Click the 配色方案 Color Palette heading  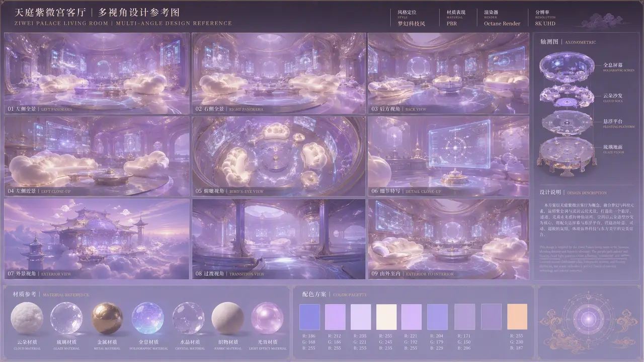click(335, 294)
